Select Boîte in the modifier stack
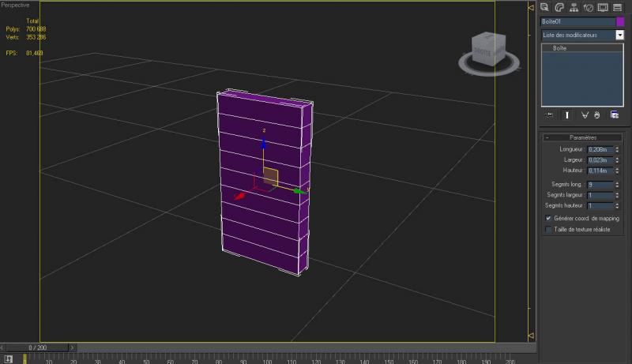Screen dimensions: 632x364 [x=559, y=49]
